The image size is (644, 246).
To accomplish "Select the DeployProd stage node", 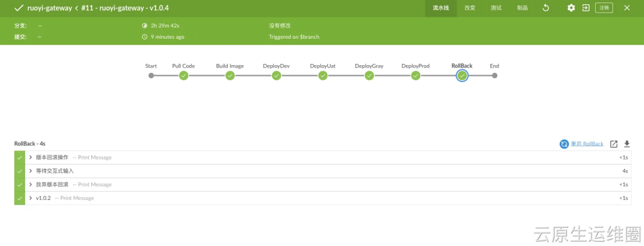I will tap(416, 75).
